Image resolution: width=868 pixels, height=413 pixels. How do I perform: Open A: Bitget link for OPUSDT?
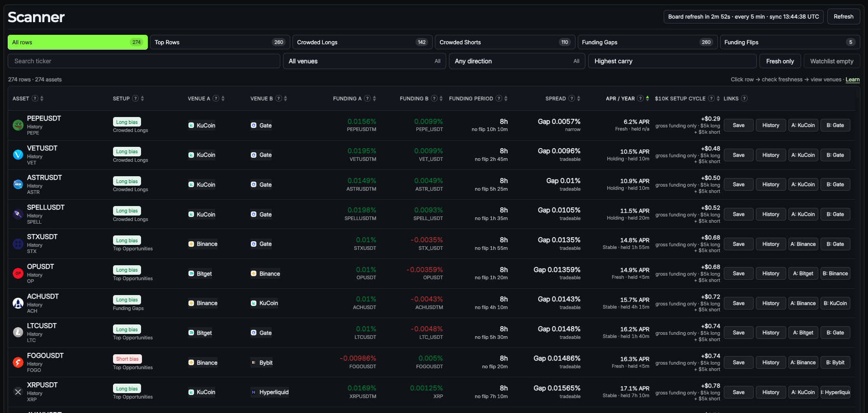click(x=803, y=273)
